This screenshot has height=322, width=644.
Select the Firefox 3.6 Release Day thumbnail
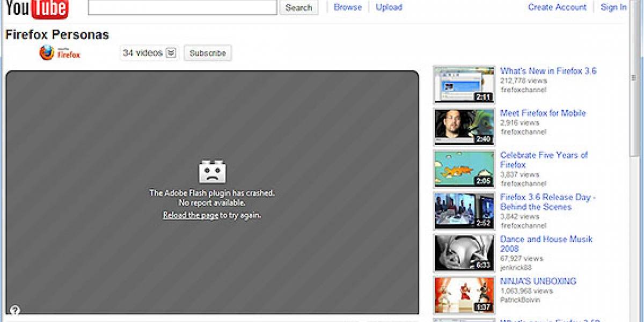click(464, 211)
